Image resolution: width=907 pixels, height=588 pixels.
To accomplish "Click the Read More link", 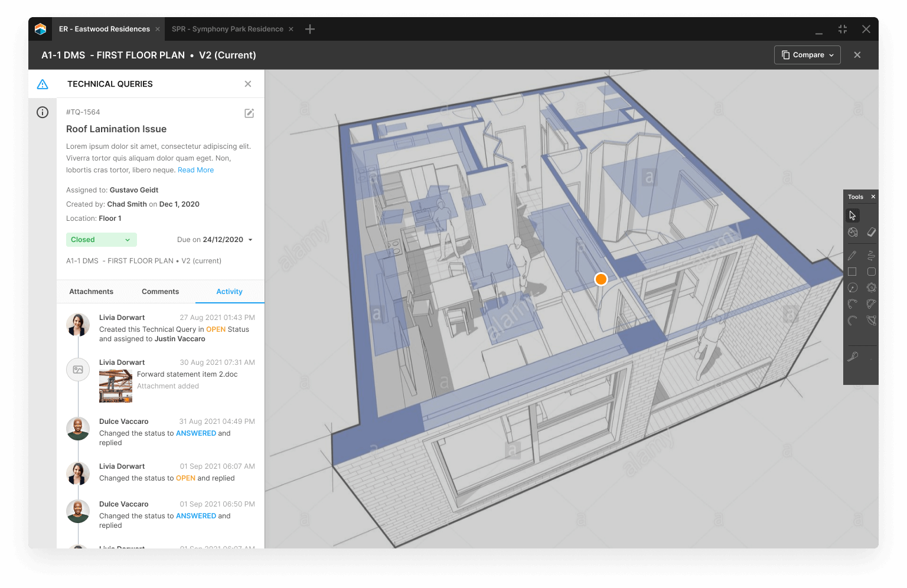I will tap(195, 170).
